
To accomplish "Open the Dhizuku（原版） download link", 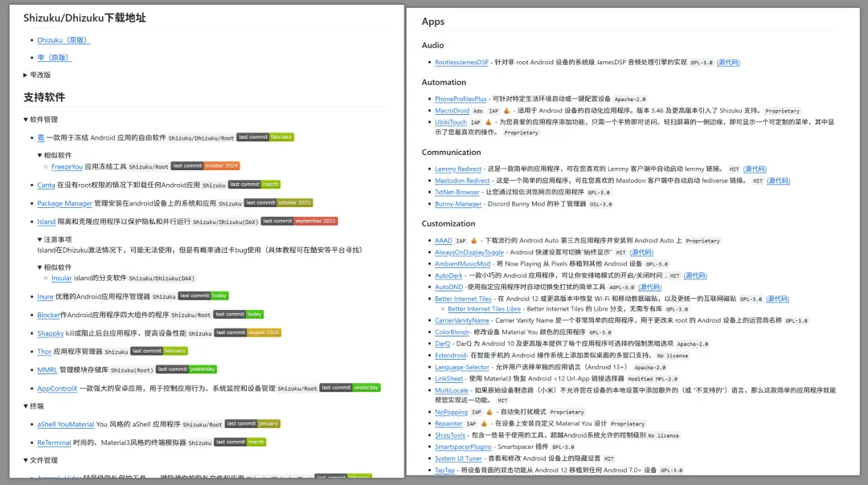I will click(63, 40).
